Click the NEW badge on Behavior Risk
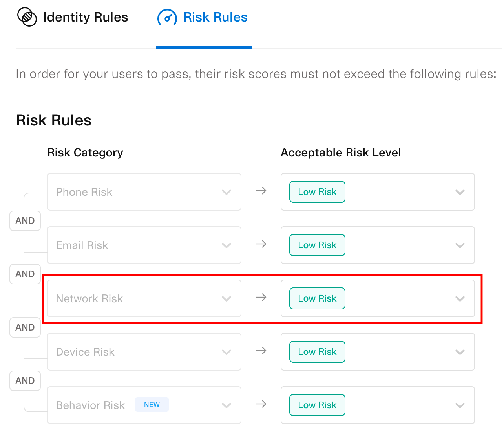Image resolution: width=504 pixels, height=429 pixels. point(152,404)
